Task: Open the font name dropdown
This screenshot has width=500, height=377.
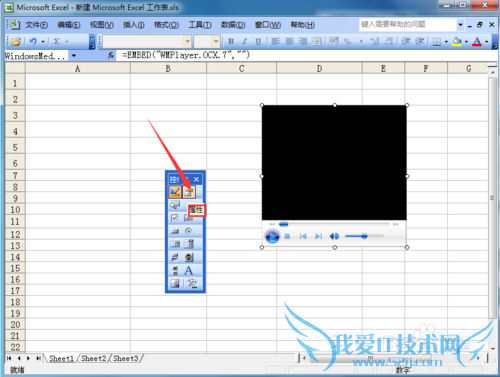Action: click(187, 41)
